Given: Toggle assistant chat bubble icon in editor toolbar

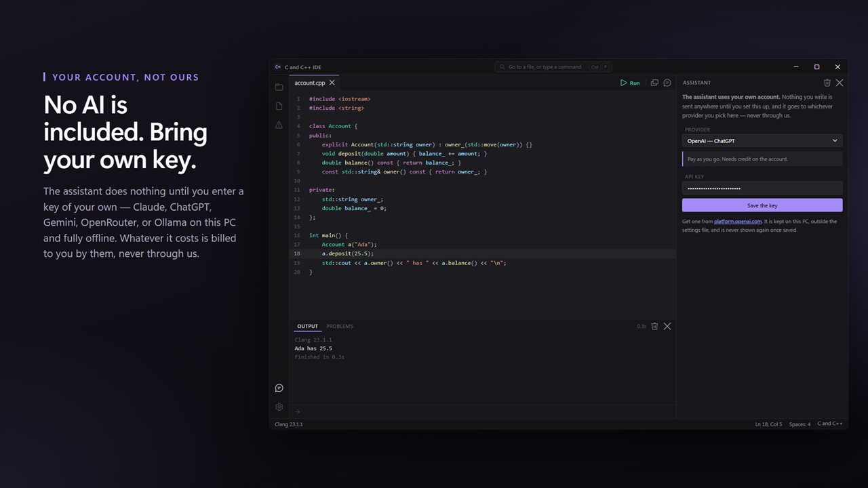Looking at the screenshot, I should [x=667, y=83].
